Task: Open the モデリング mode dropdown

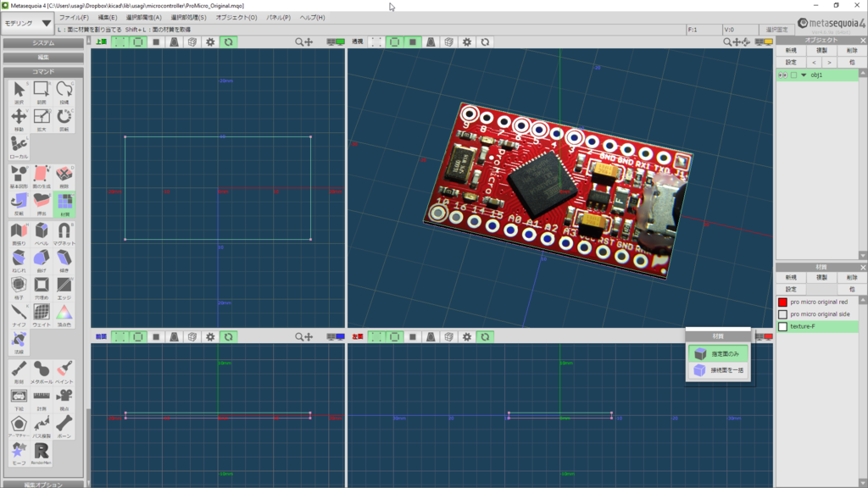Action: (x=28, y=23)
